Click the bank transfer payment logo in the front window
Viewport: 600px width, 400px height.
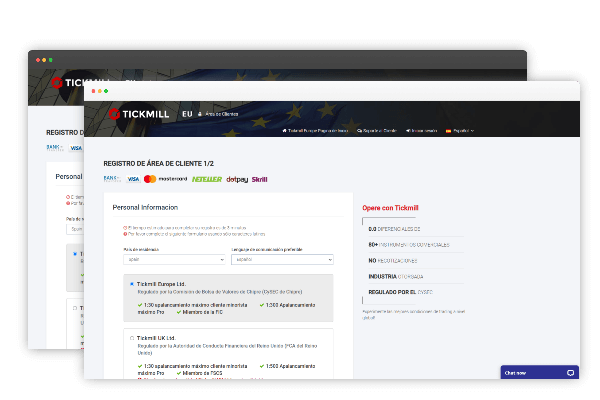click(x=112, y=179)
